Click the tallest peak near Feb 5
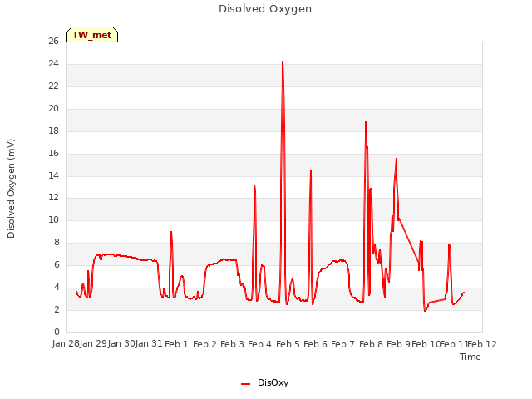Viewport: 532px width, 399px height. (x=283, y=62)
